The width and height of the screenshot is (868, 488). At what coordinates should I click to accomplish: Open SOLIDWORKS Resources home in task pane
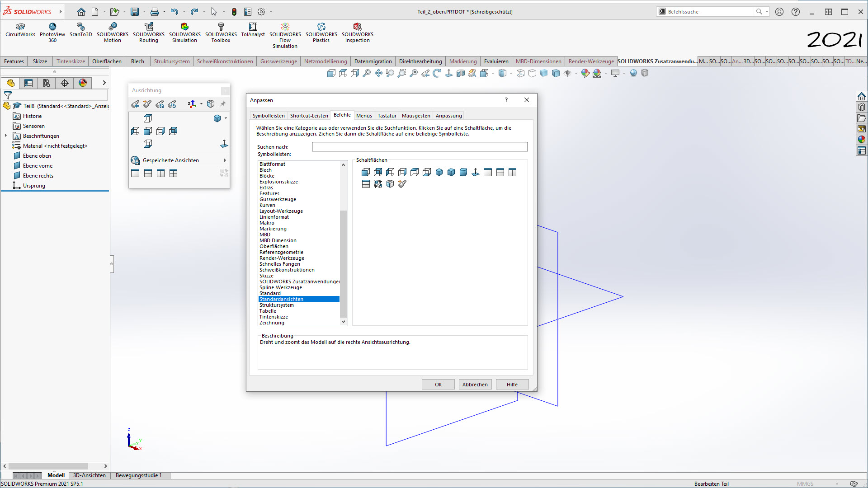point(862,96)
